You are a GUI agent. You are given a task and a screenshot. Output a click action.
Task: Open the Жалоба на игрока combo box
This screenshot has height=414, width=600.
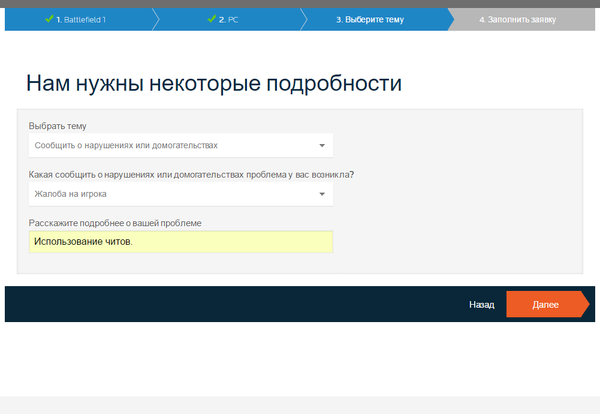pos(170,194)
